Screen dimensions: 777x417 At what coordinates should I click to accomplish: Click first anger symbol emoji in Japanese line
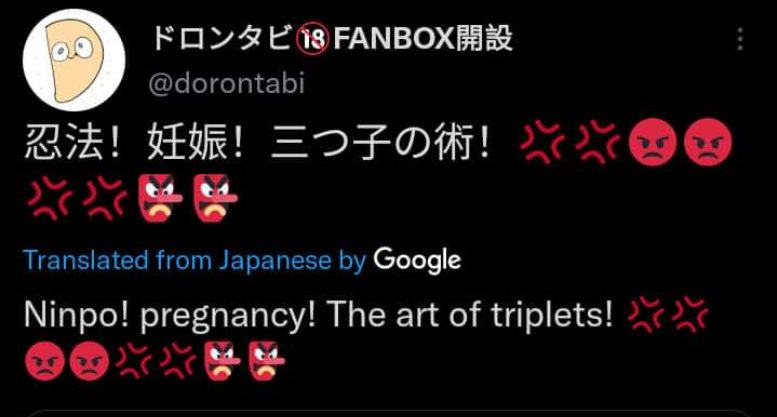543,142
